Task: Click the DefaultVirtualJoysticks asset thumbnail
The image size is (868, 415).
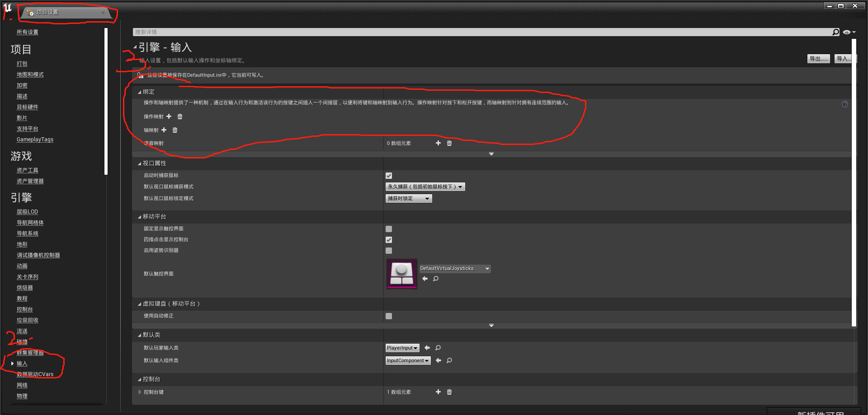Action: [x=401, y=274]
